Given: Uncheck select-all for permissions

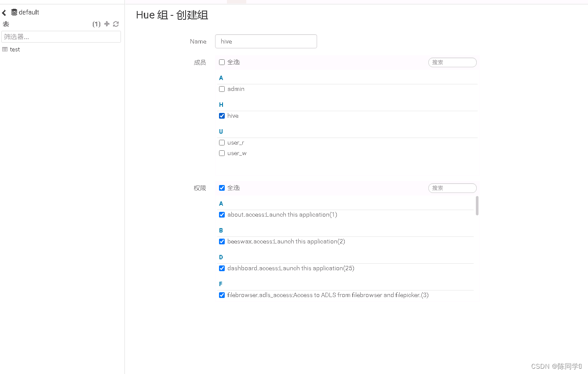Looking at the screenshot, I should click(222, 188).
